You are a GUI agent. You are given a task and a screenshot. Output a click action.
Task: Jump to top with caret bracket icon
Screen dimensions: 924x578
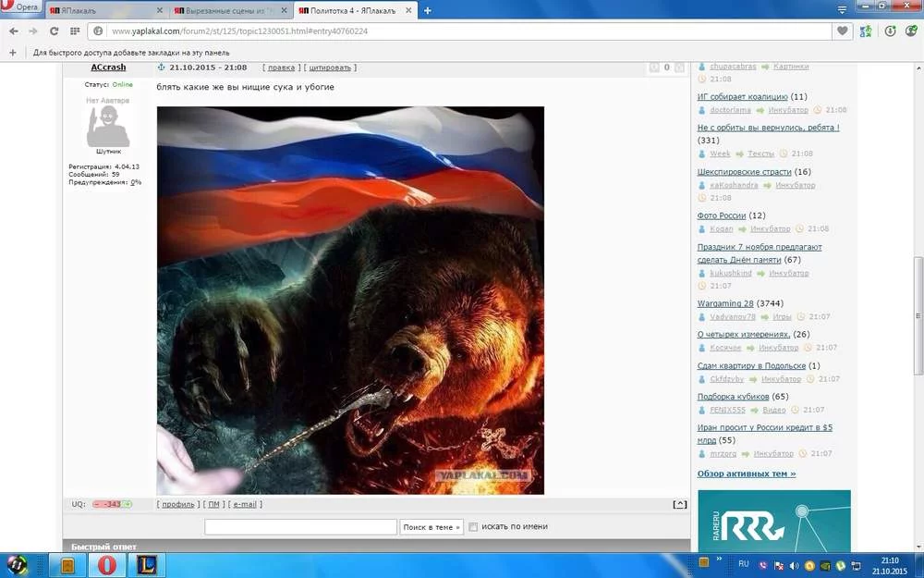tap(679, 504)
